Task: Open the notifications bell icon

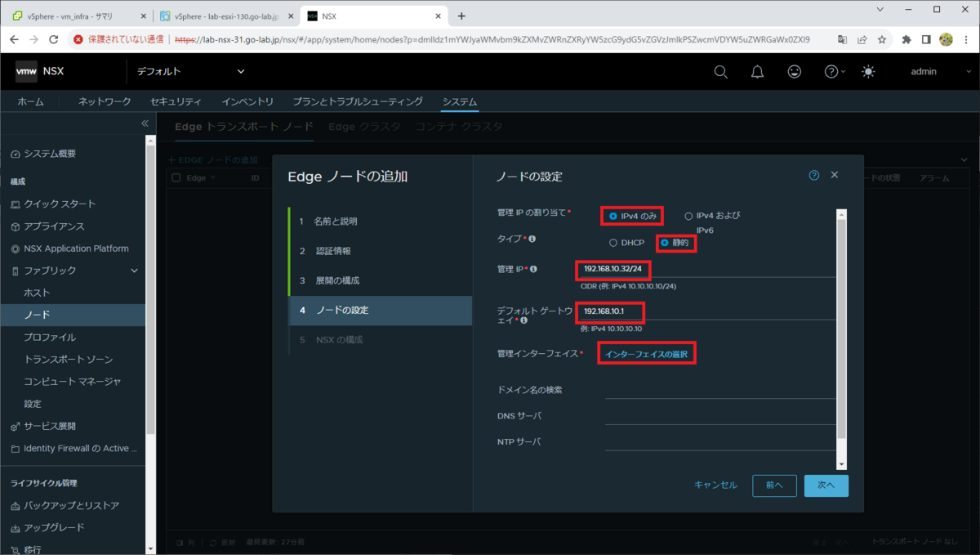Action: pos(757,72)
